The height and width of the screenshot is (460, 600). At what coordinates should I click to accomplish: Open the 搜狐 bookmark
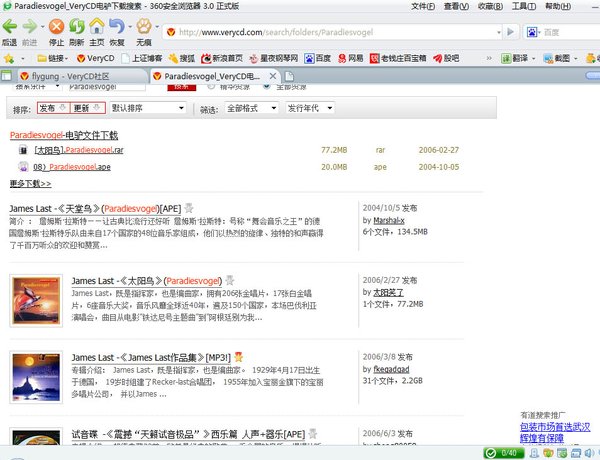(x=182, y=58)
